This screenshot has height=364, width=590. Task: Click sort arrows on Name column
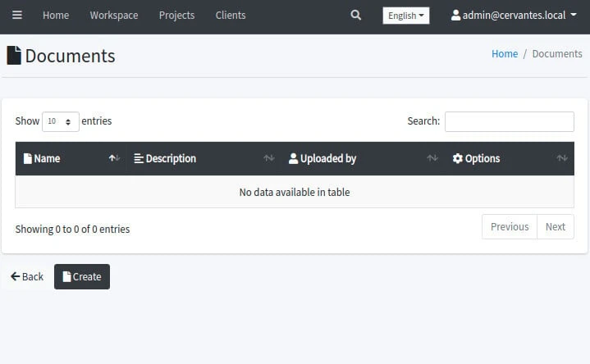tap(114, 158)
